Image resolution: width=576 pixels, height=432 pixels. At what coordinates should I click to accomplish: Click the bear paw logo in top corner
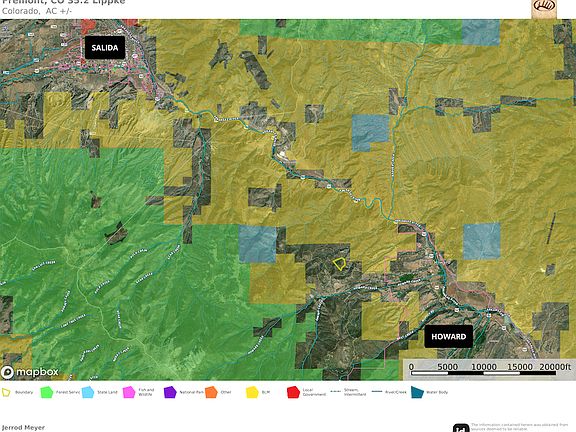[544, 8]
